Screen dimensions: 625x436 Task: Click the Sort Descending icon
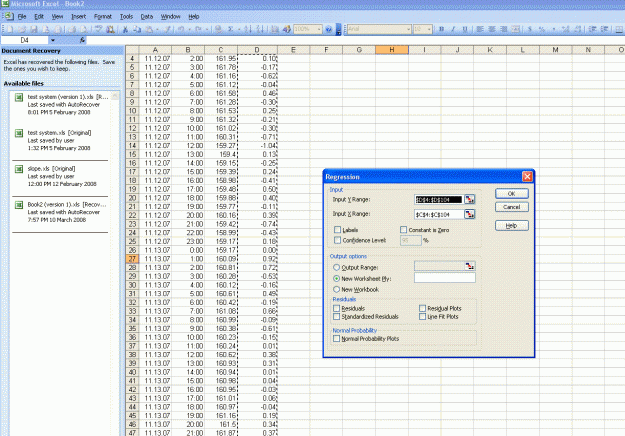[259, 29]
